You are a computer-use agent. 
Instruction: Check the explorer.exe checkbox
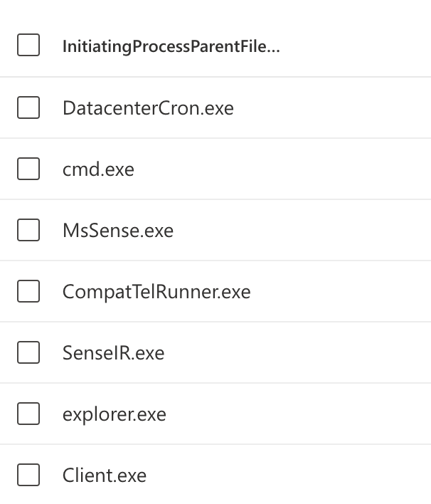pos(28,414)
